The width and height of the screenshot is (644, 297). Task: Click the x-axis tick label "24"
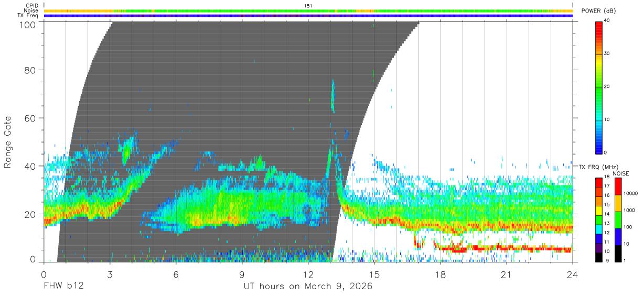(x=573, y=274)
